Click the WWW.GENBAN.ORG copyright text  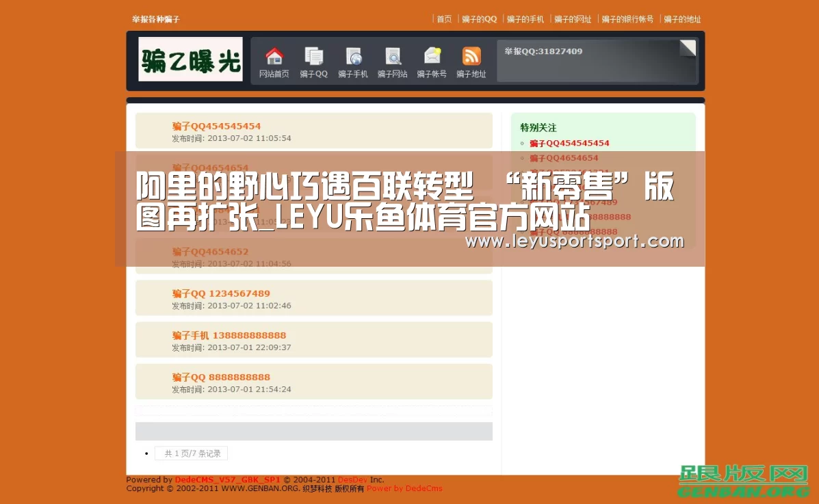pyautogui.click(x=260, y=488)
